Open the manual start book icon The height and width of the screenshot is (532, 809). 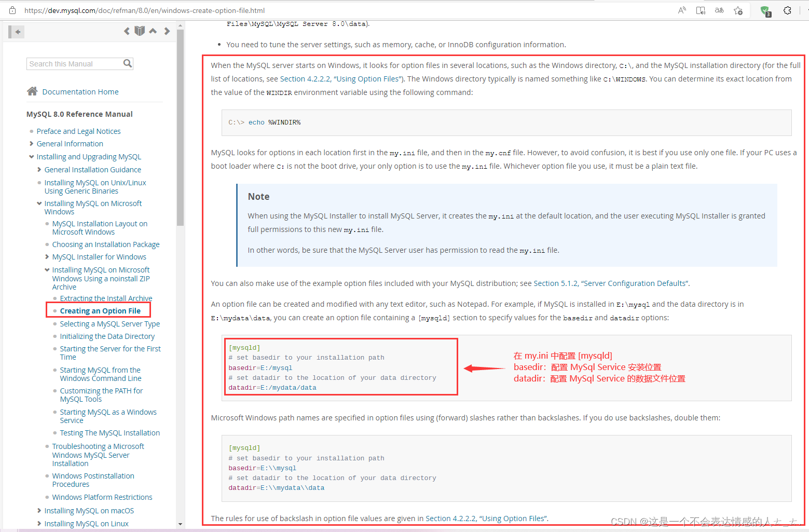140,31
